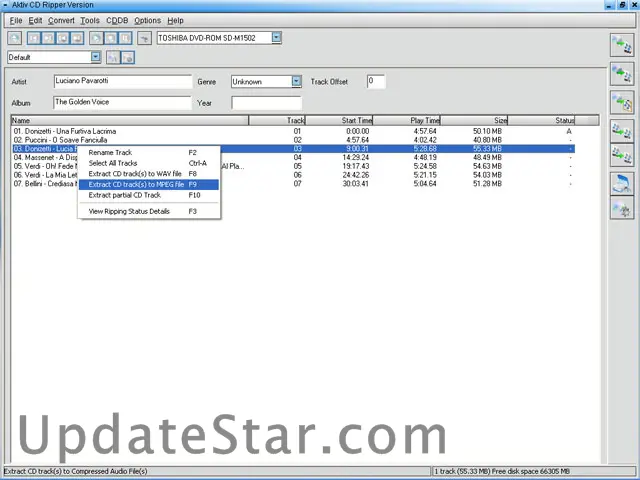Pause CD playback

125,38
